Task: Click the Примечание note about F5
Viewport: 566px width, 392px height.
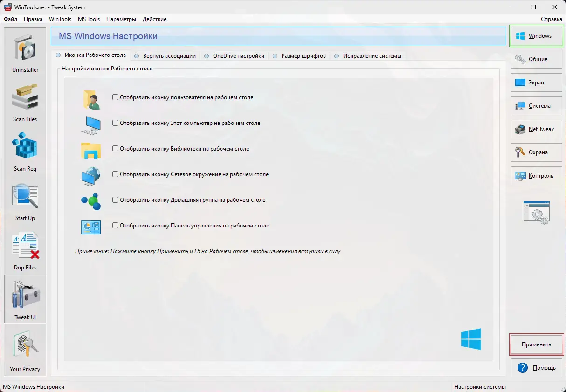Action: [207, 251]
